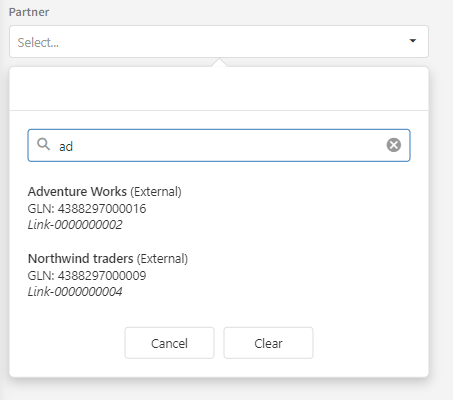Click the Cancel button
The width and height of the screenshot is (453, 400).
pos(169,343)
